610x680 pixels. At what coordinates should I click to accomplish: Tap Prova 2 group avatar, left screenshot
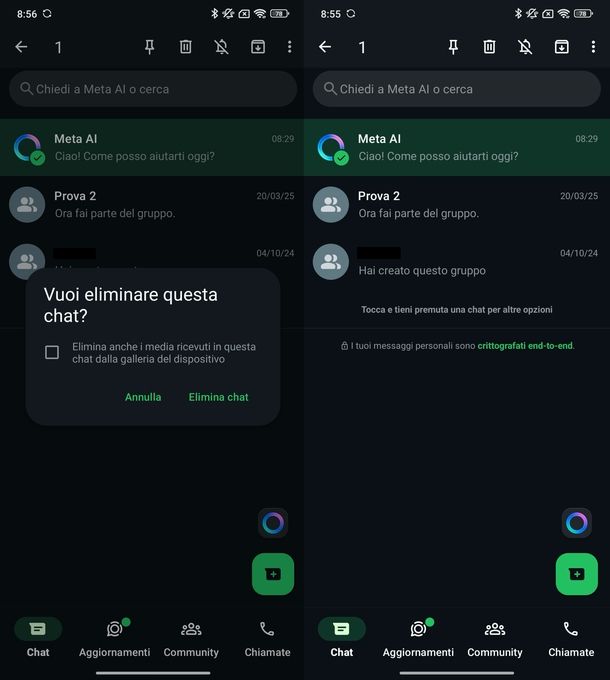(x=27, y=205)
